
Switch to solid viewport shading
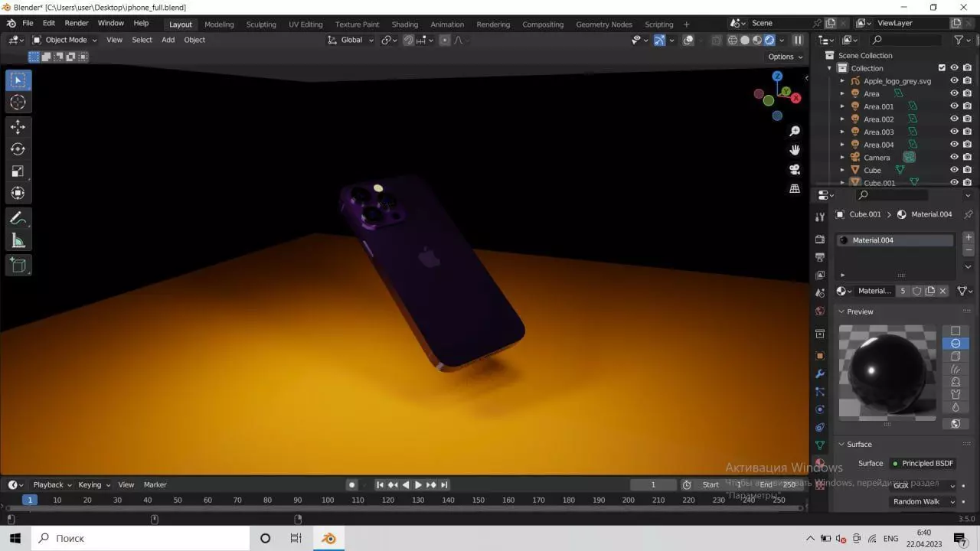click(x=745, y=40)
